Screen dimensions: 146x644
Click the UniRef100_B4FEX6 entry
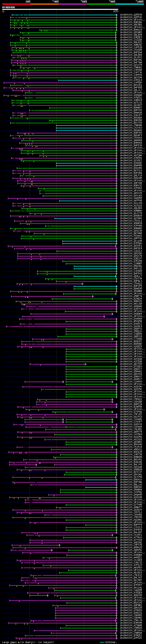[x=131, y=145]
